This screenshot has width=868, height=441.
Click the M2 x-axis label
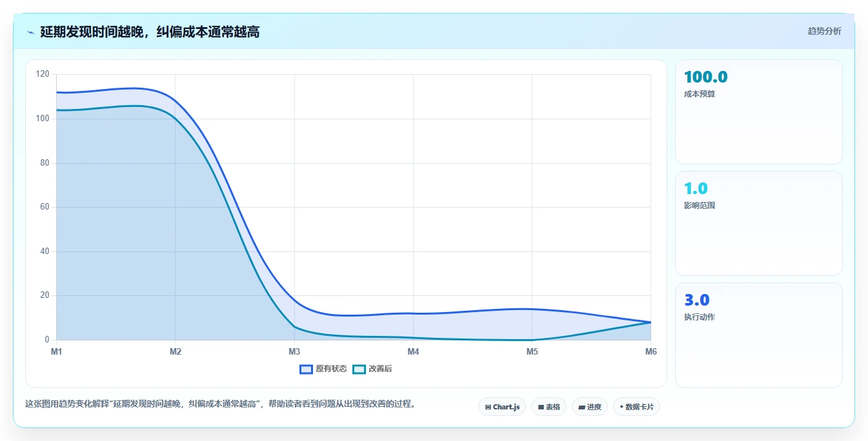tap(176, 351)
